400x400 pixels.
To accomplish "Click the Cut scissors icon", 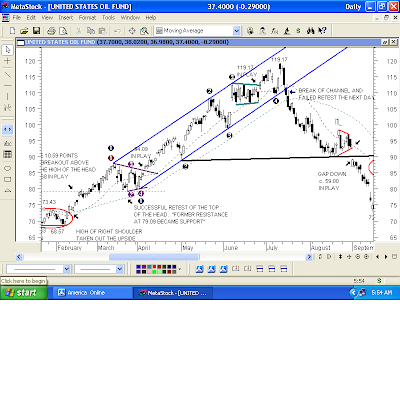I will [79, 31].
